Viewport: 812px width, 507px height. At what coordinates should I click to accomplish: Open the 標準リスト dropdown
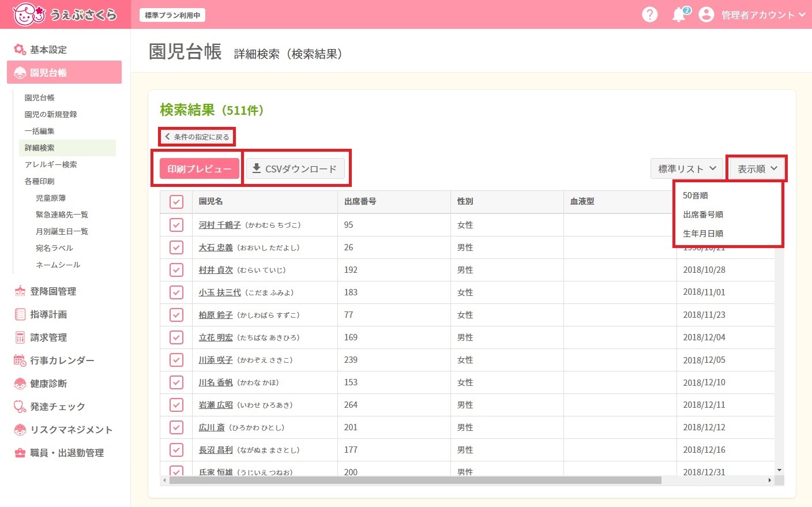click(687, 168)
